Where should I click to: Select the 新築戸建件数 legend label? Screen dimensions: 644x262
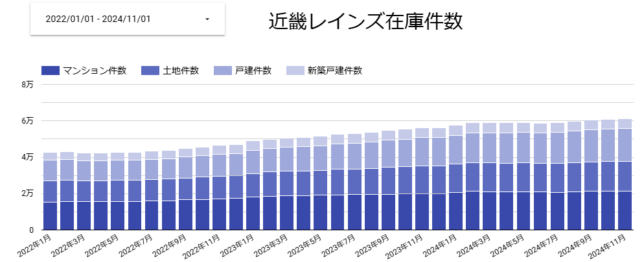334,71
